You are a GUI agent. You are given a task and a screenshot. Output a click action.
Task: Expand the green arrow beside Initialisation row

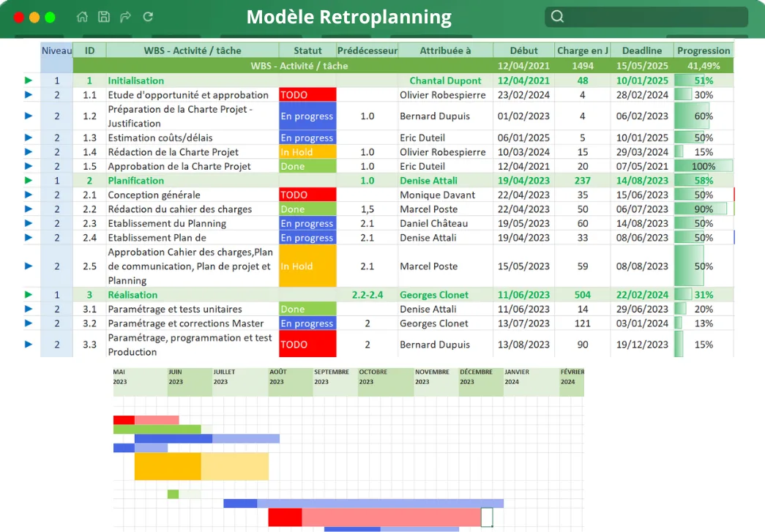tap(29, 80)
